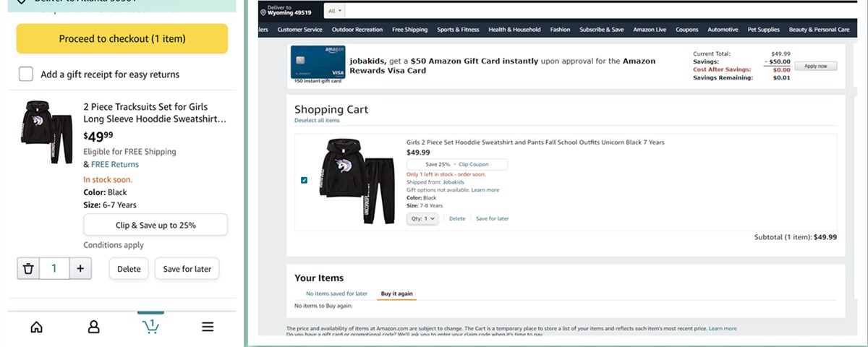The width and height of the screenshot is (868, 347).
Task: Uncheck the desktop cart item checkbox
Action: point(304,180)
